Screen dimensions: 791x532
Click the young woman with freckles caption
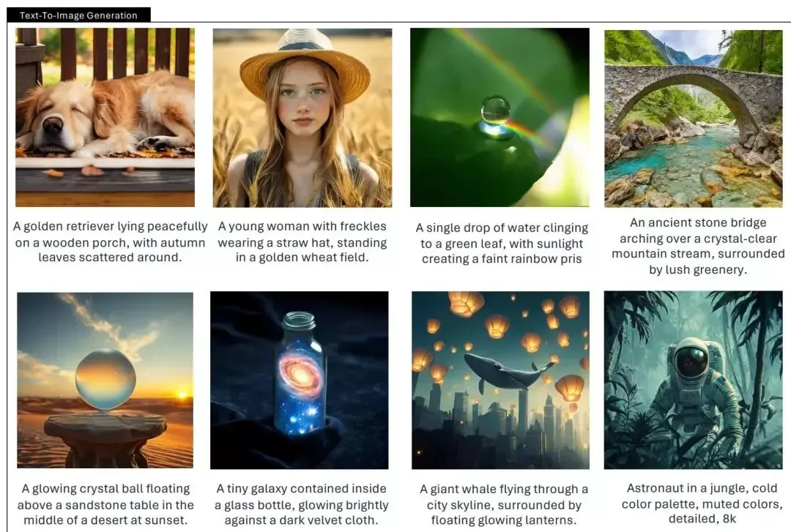click(302, 241)
